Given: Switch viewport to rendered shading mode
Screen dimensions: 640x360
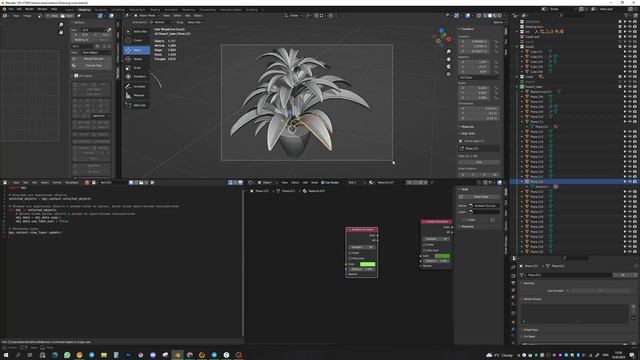Looking at the screenshot, I should (500, 16).
